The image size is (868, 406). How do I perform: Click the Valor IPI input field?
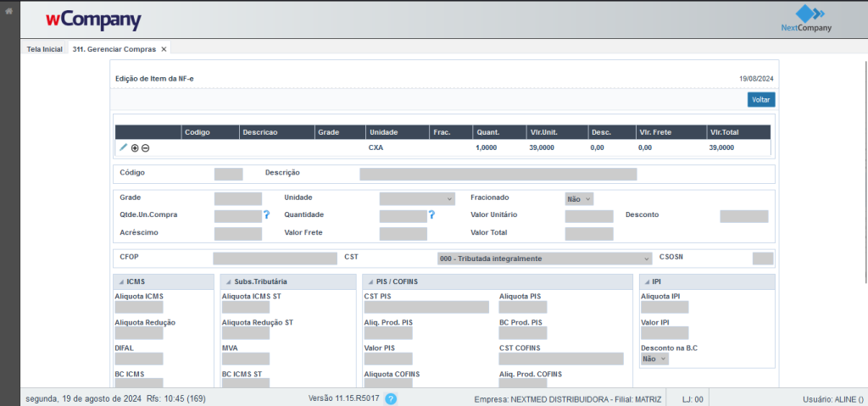point(665,333)
